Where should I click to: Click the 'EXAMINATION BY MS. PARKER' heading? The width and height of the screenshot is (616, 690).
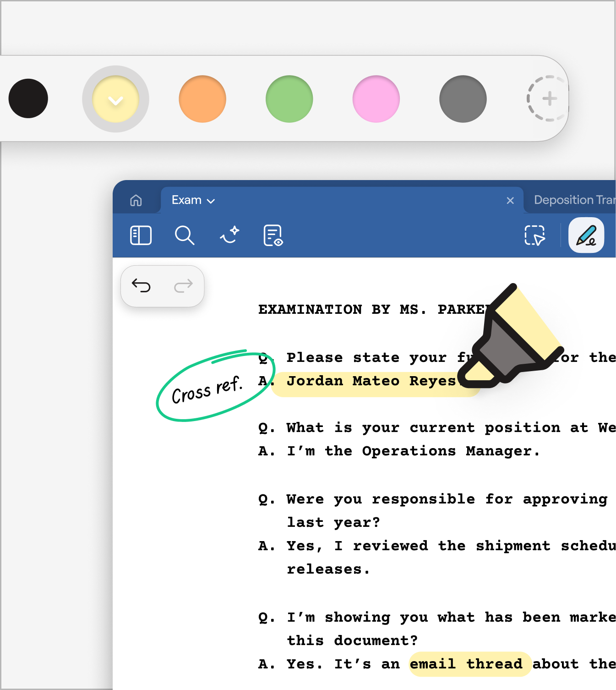pos(376,309)
